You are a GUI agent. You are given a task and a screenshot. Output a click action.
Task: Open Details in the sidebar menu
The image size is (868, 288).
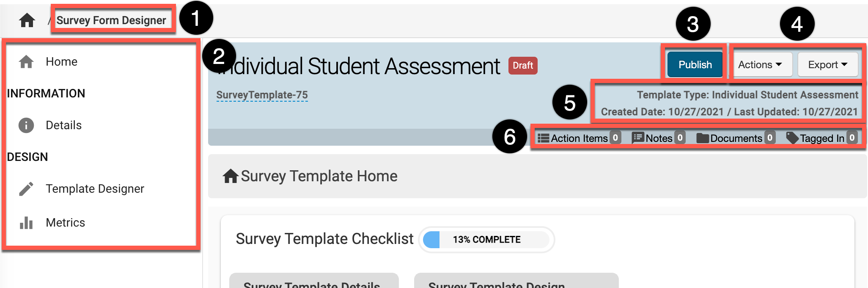(63, 125)
